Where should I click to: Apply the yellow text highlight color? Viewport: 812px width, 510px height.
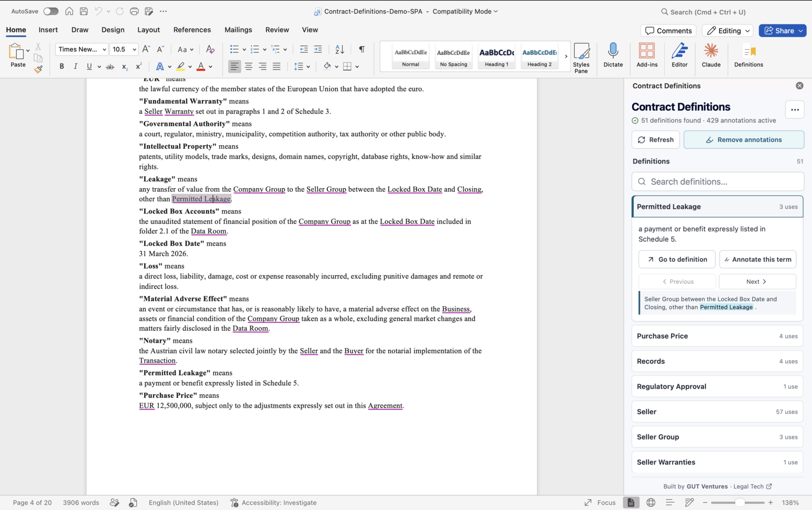[x=181, y=66]
